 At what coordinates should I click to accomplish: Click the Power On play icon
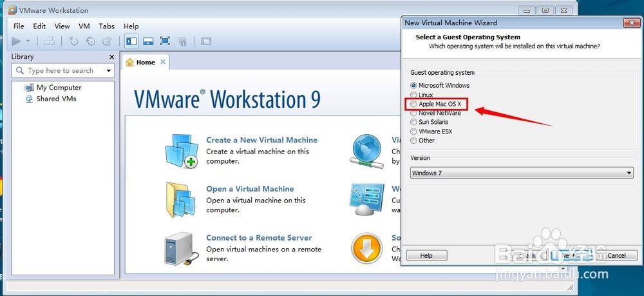[16, 41]
